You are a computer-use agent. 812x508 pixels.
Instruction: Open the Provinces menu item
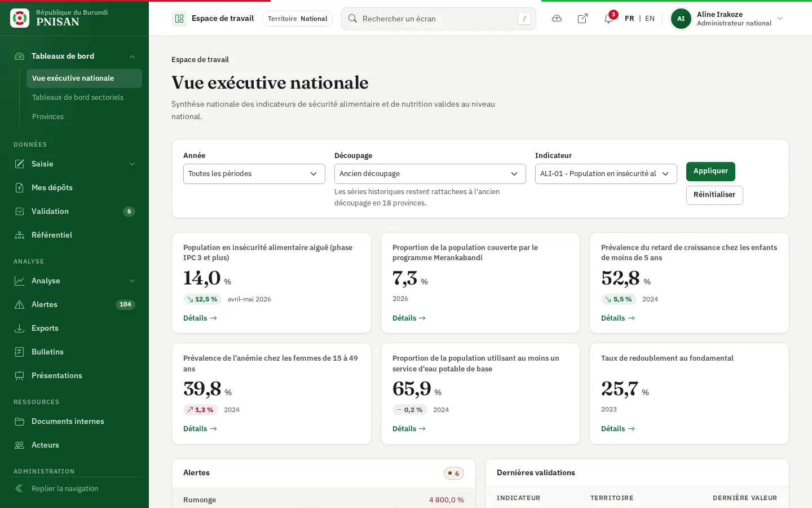(x=84, y=117)
